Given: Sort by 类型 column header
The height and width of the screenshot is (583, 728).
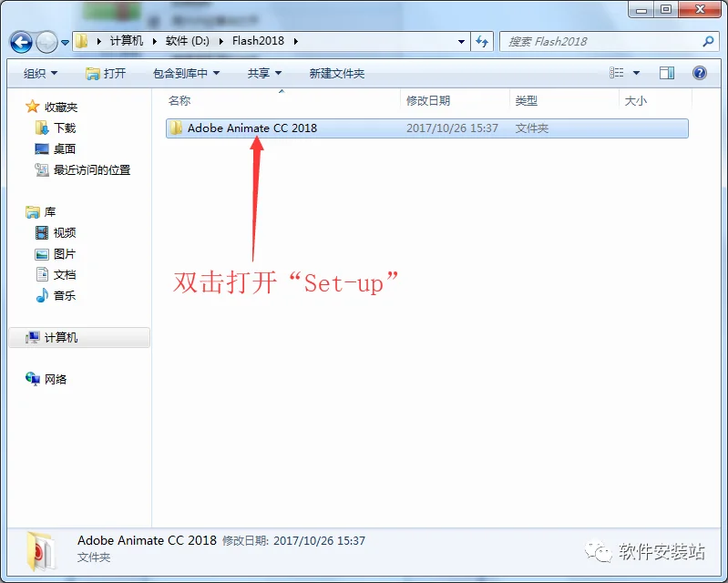Looking at the screenshot, I should pyautogui.click(x=526, y=100).
